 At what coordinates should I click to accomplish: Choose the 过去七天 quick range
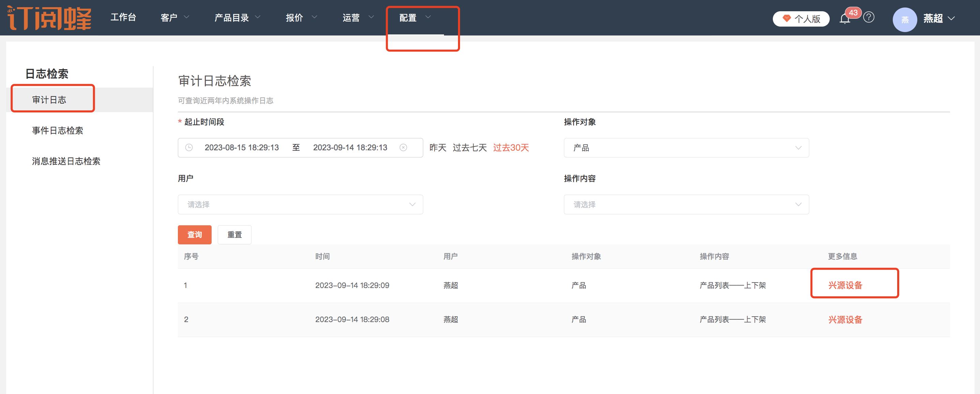click(x=470, y=148)
